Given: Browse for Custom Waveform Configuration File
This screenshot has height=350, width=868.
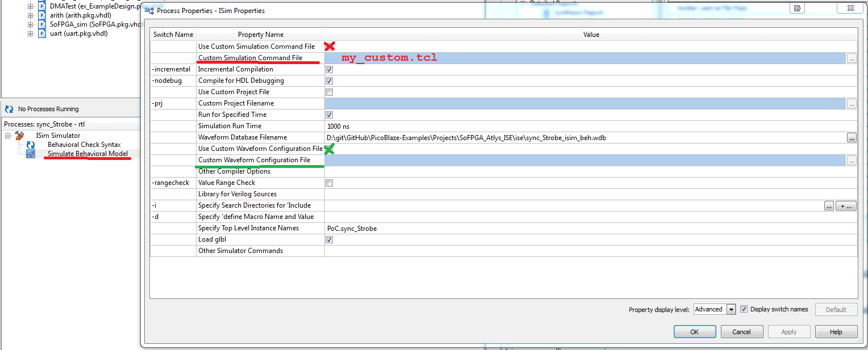Looking at the screenshot, I should 851,160.
